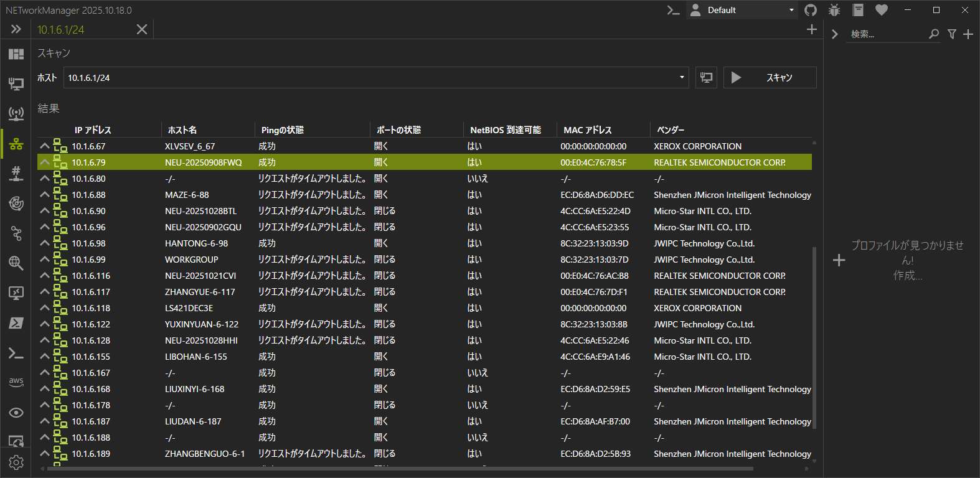Click the bug report icon
Viewport: 980px width, 478px height.
pos(834,10)
